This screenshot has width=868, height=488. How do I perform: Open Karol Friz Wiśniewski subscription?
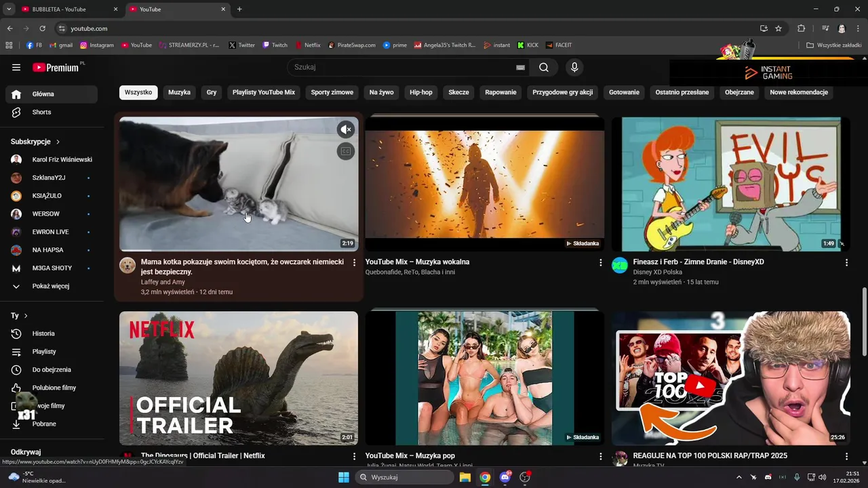(52, 159)
